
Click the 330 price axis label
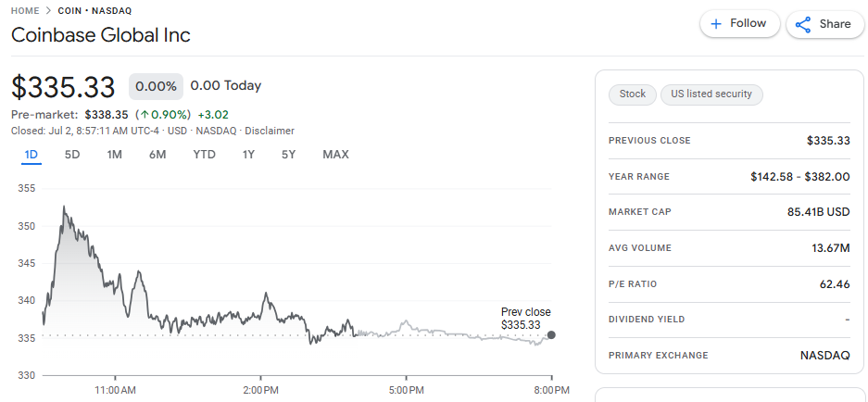27,375
